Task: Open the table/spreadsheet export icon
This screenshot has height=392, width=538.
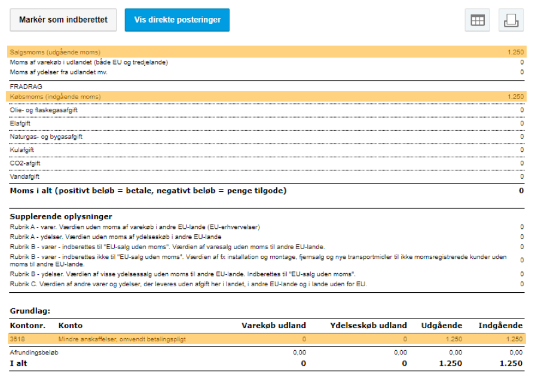Action: pos(477,20)
